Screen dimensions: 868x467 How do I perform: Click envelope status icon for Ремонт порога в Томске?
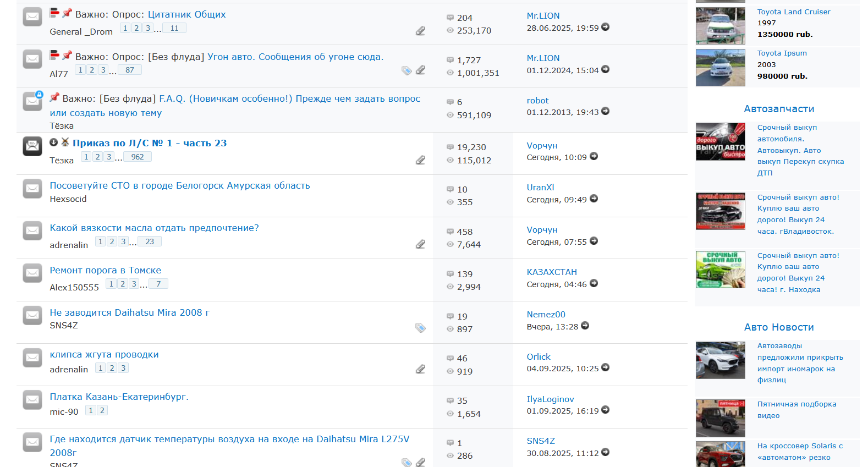[x=32, y=273]
